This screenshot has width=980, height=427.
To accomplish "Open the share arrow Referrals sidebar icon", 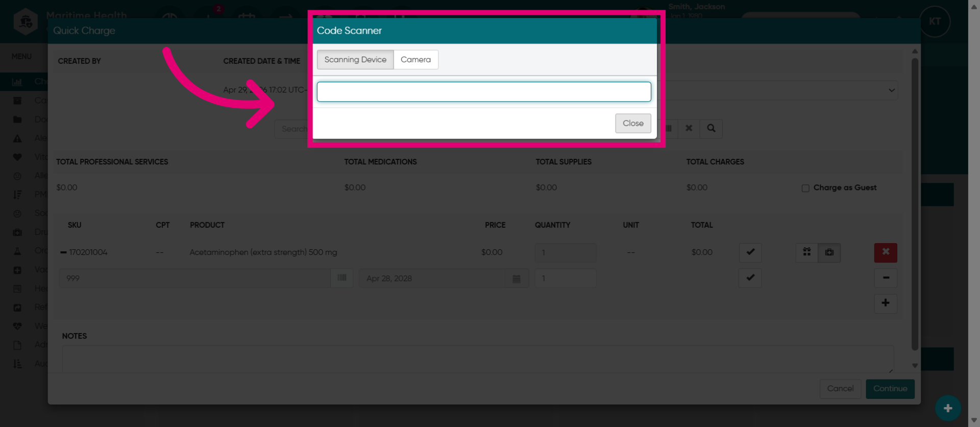I will [x=17, y=307].
